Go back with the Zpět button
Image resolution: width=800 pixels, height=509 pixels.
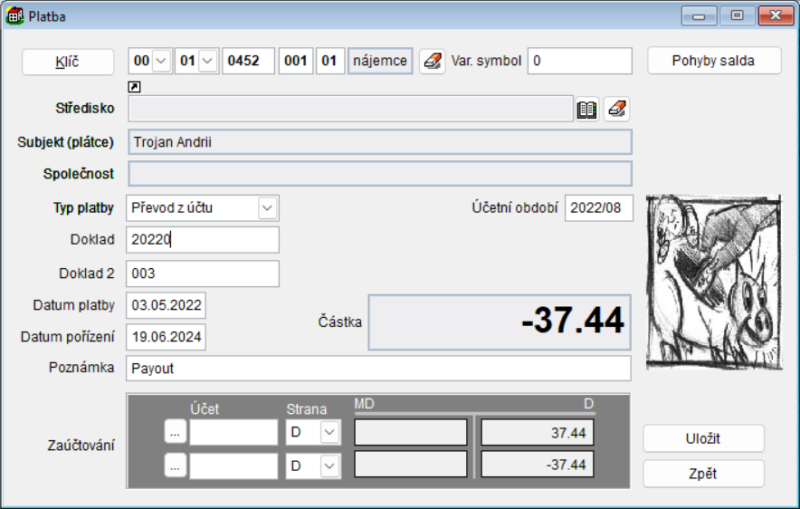point(703,473)
